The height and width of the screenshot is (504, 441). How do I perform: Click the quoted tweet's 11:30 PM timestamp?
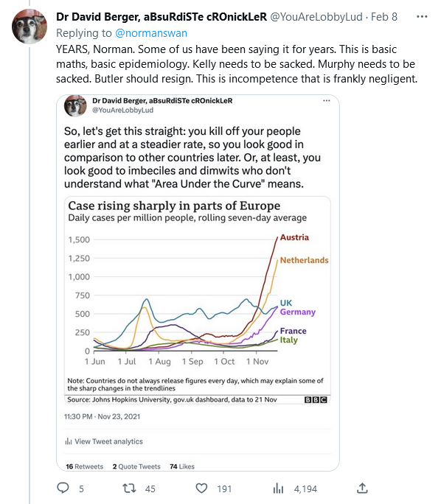(102, 416)
